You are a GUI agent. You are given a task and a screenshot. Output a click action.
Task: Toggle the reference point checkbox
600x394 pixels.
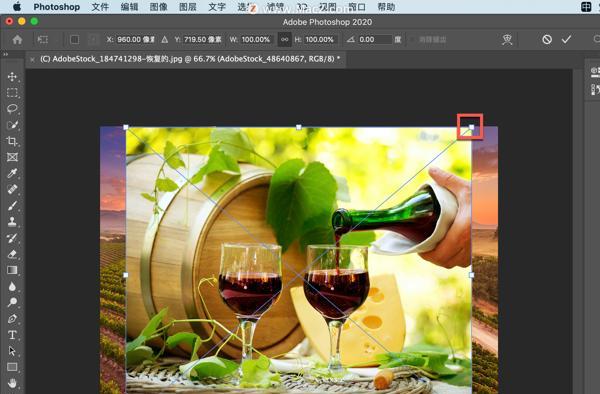coord(75,39)
